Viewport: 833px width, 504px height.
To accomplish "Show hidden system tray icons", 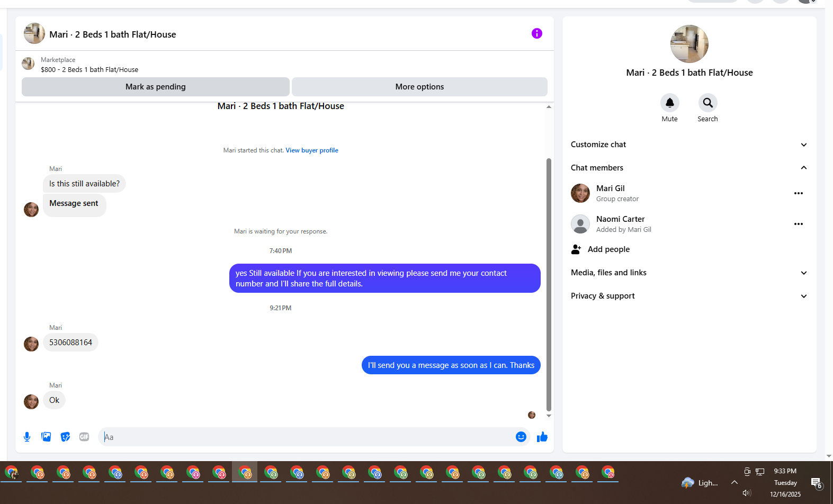I will (x=734, y=482).
